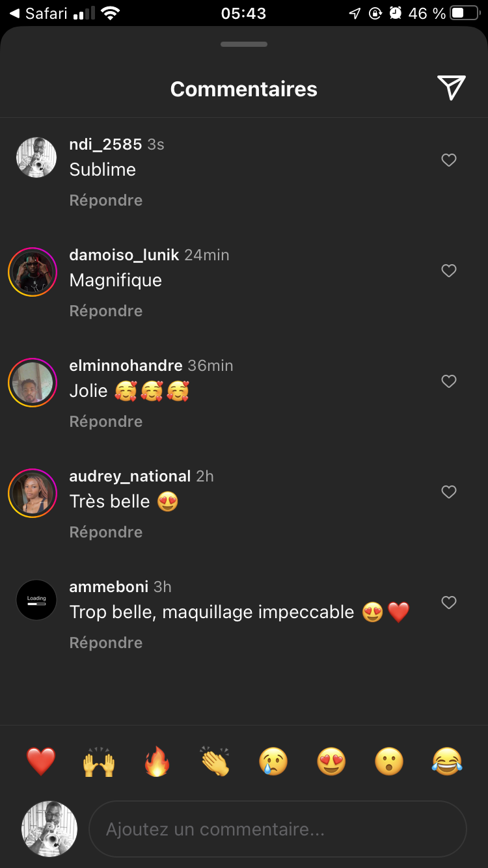
Task: Like damoiso_lunik's Magnifique comment
Action: (449, 271)
